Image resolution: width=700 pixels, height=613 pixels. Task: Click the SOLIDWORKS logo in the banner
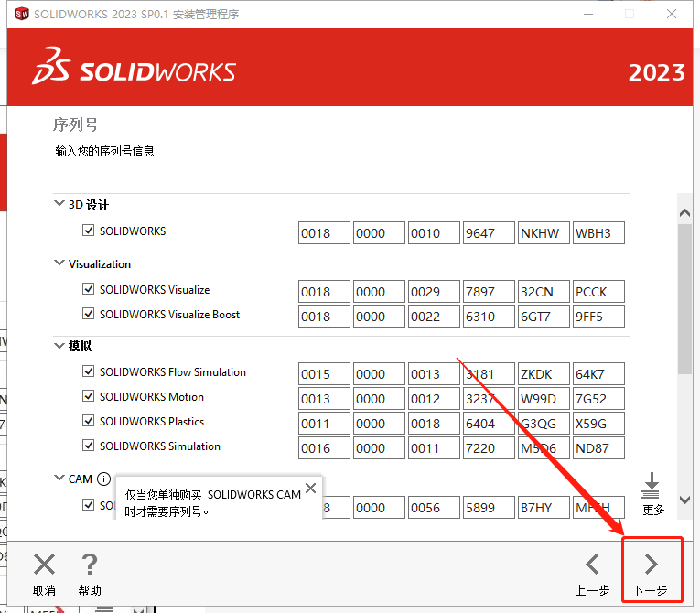click(135, 72)
